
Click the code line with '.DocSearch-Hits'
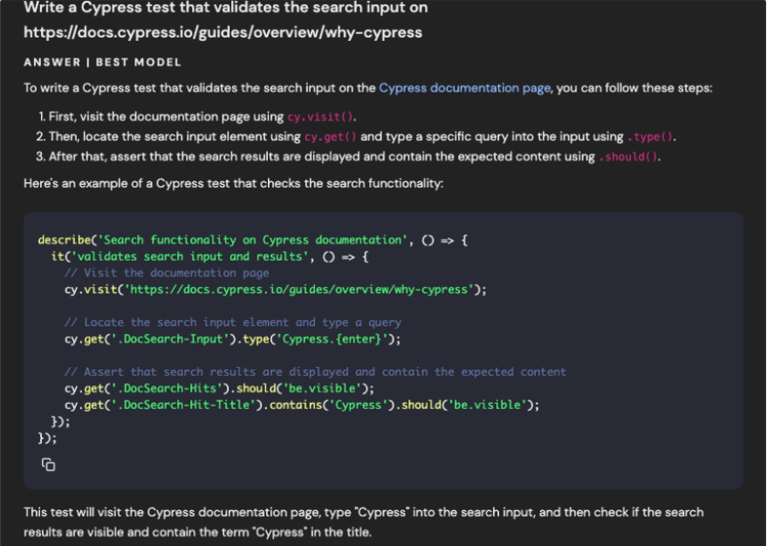[219, 388]
